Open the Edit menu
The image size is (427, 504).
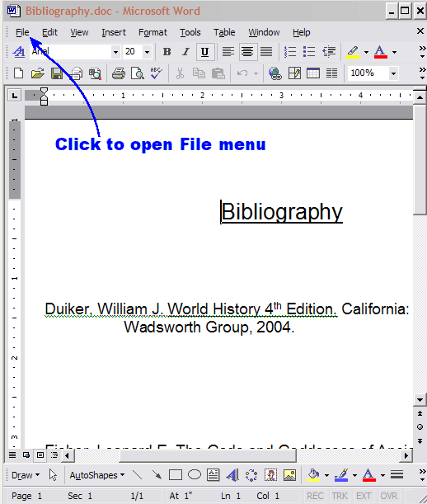tap(49, 32)
